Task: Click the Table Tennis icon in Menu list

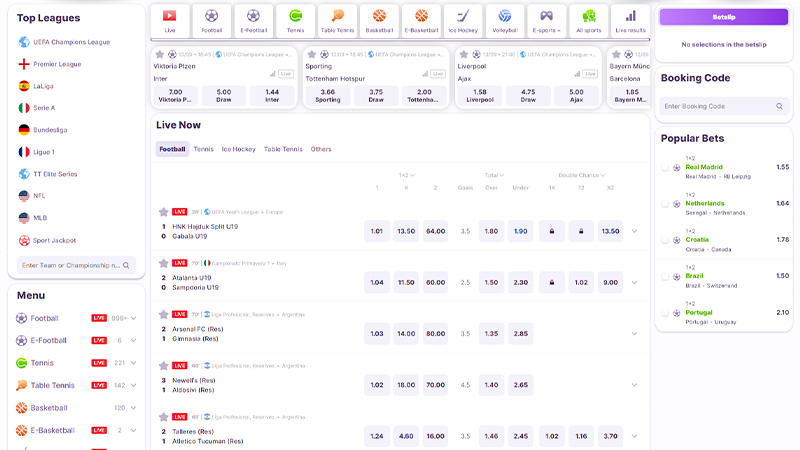Action: pyautogui.click(x=21, y=385)
